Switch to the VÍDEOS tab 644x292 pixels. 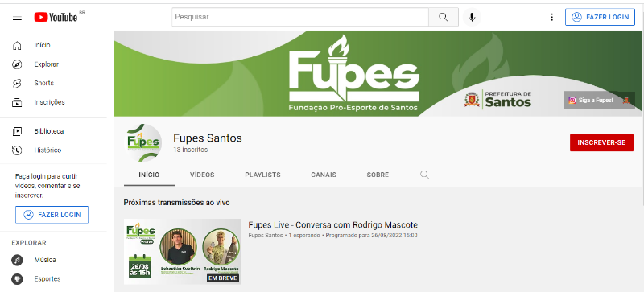202,175
